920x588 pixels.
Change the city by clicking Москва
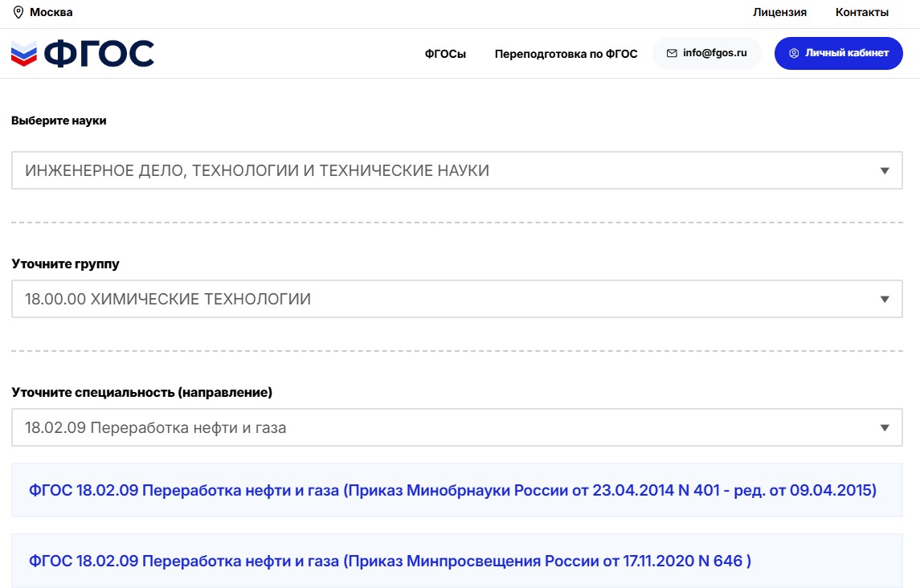tap(51, 12)
